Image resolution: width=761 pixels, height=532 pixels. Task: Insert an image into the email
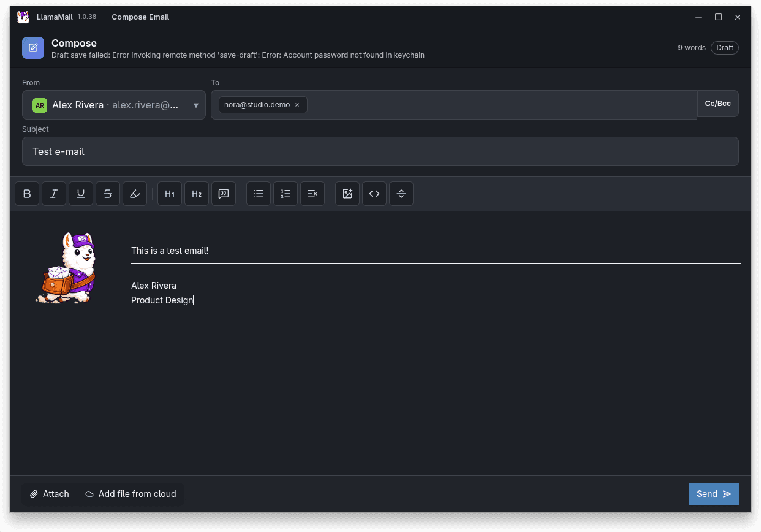tap(347, 194)
